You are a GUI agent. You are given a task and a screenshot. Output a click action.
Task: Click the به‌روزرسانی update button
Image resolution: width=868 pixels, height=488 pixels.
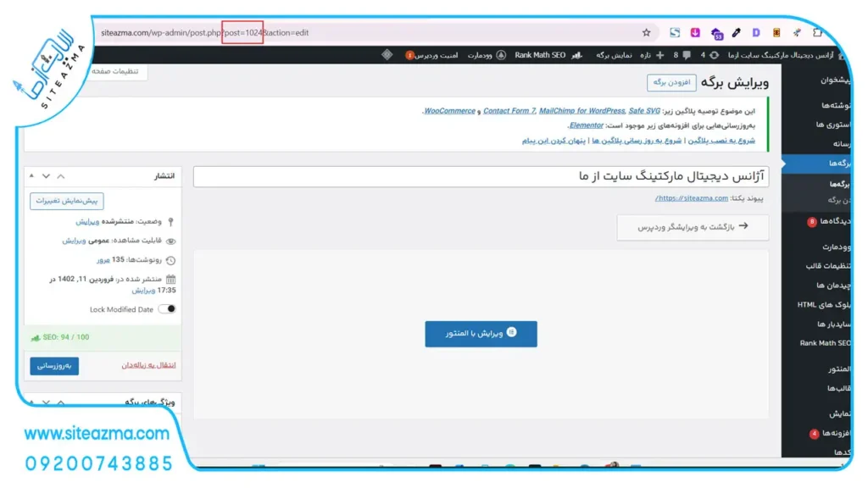click(54, 366)
